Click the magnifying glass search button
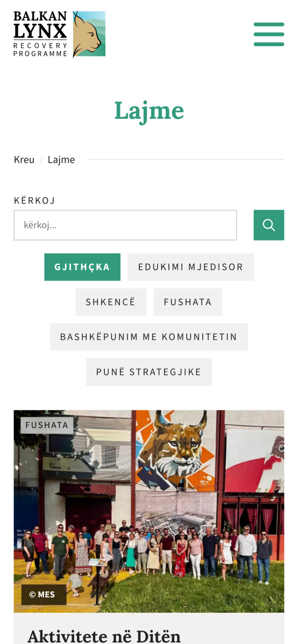Viewport: 298px width, 644px height. tap(269, 225)
